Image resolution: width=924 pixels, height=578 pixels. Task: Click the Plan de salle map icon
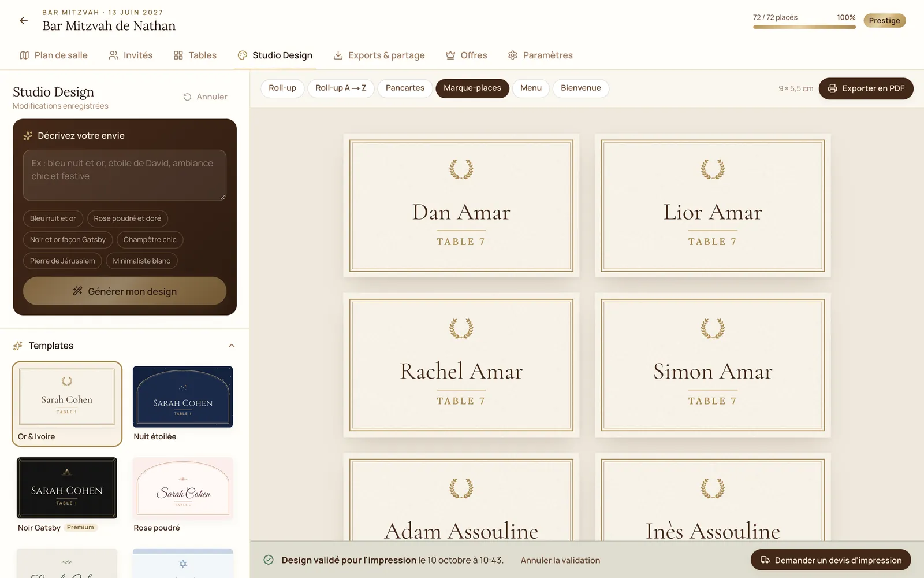pyautogui.click(x=24, y=55)
